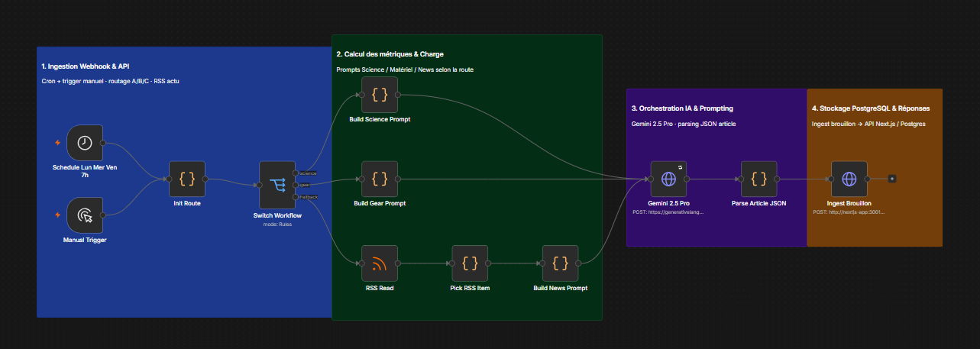Image resolution: width=980 pixels, height=349 pixels.
Task: Click the output connector of Manual Trigger
Action: (103, 216)
